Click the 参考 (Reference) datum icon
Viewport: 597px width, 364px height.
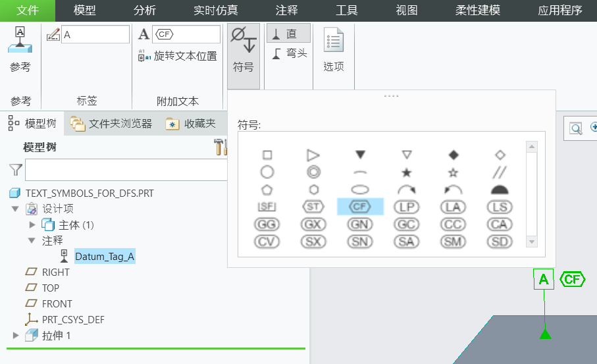20,41
